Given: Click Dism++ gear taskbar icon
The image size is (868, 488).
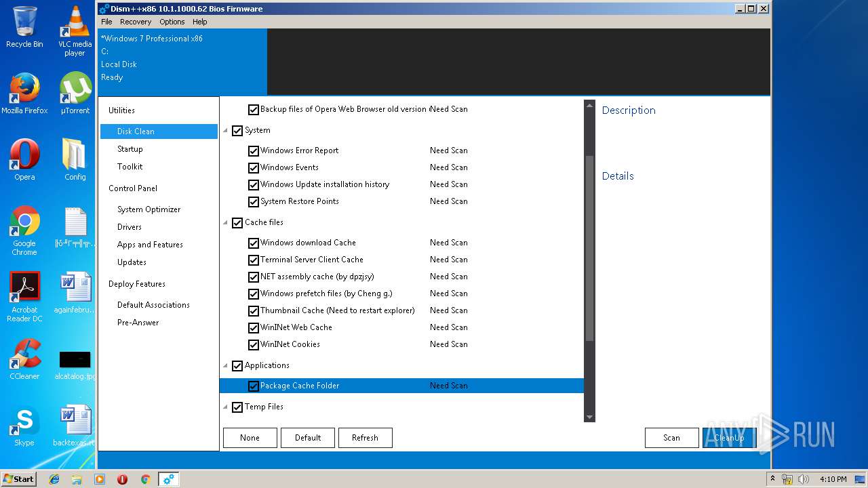Looking at the screenshot, I should (x=168, y=479).
